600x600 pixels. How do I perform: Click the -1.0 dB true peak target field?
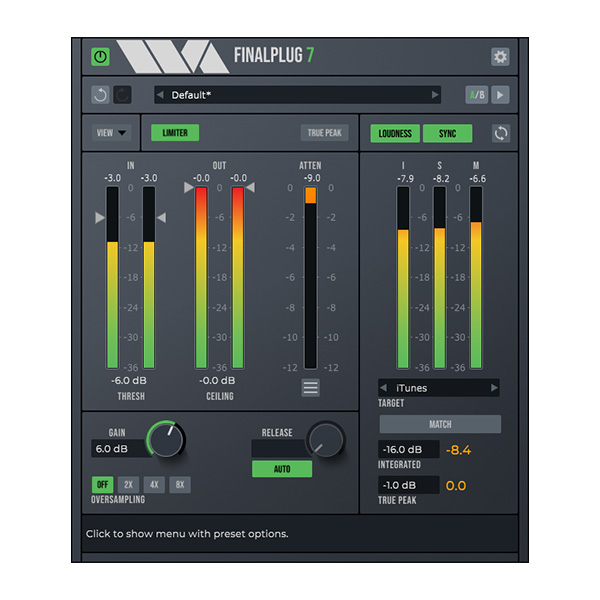[408, 485]
